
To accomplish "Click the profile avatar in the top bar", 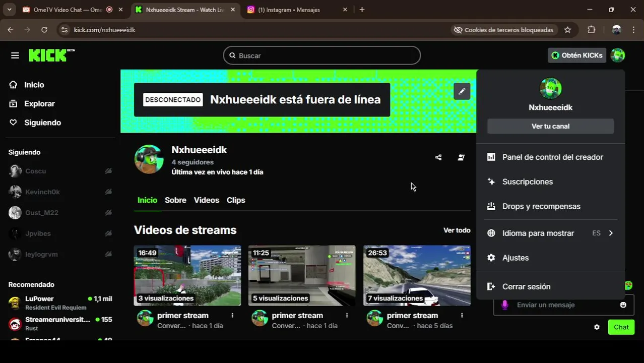I will pyautogui.click(x=617, y=55).
